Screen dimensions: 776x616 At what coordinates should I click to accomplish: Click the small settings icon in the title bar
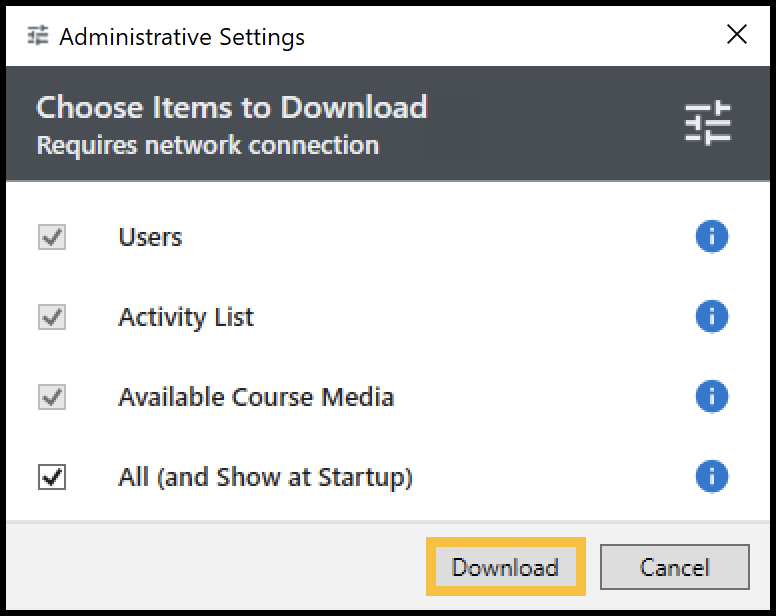(38, 36)
